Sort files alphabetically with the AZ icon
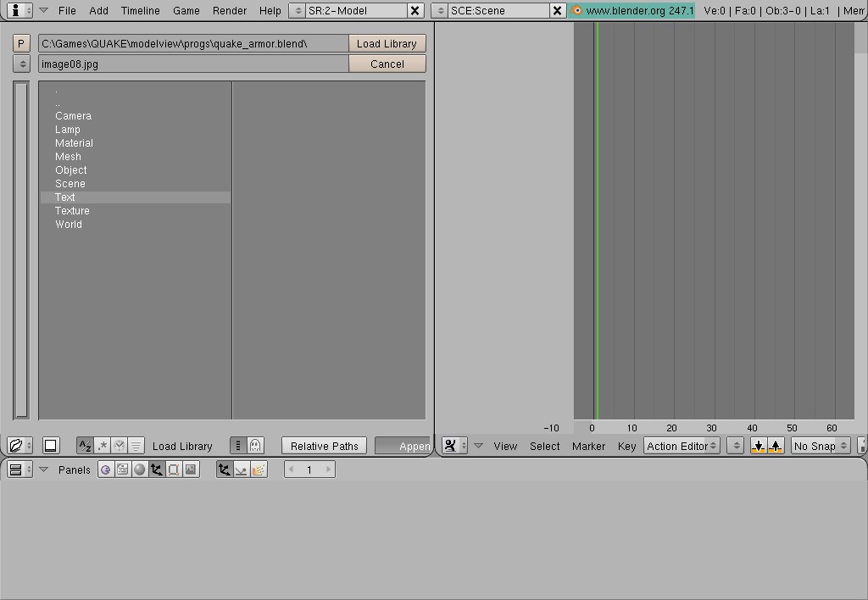This screenshot has width=868, height=600. 85,446
